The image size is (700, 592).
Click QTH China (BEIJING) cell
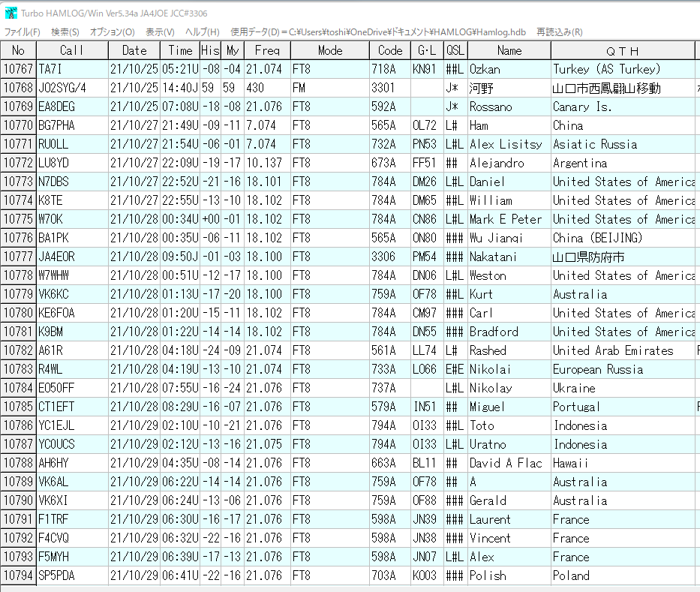(x=623, y=238)
